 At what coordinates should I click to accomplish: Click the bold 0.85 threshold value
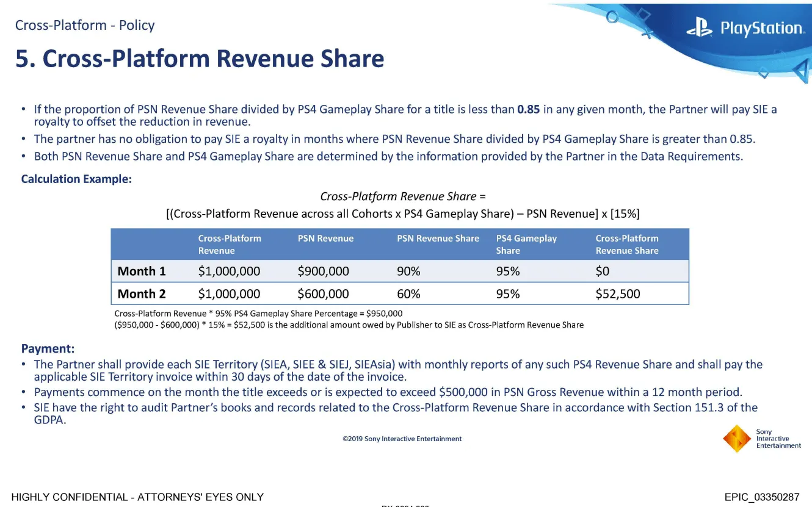(x=529, y=110)
